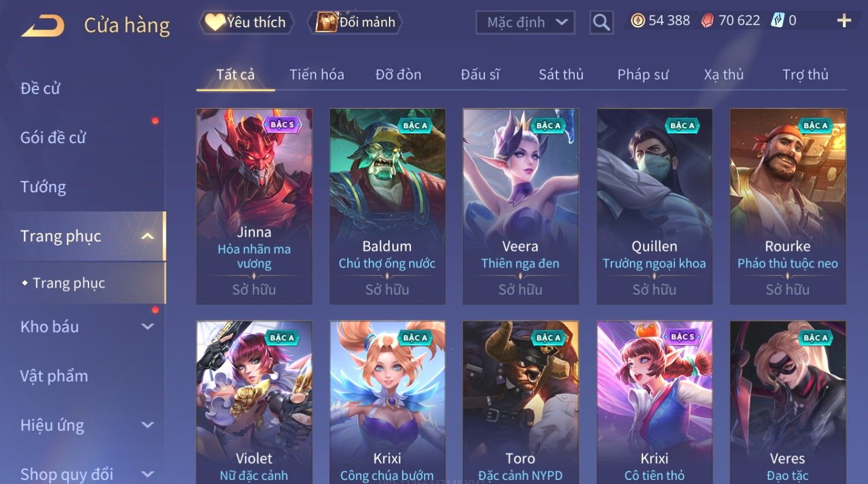Switch to the Pháp sư tab
Viewport: 868px width, 484px height.
[x=643, y=75]
